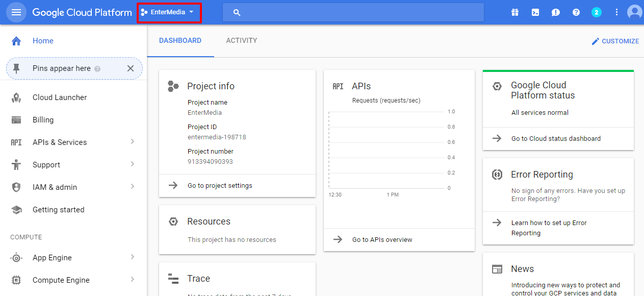
Task: Click the Error Reporting card icon
Action: [497, 175]
